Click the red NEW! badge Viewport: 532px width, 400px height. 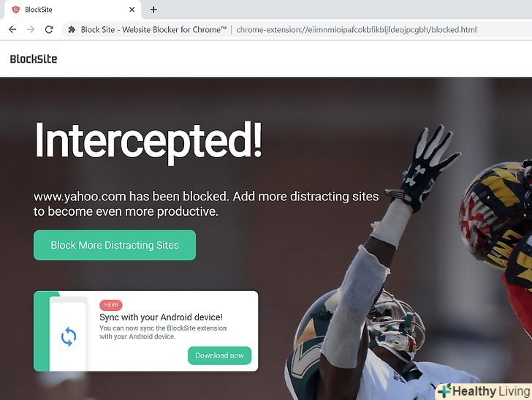click(111, 305)
